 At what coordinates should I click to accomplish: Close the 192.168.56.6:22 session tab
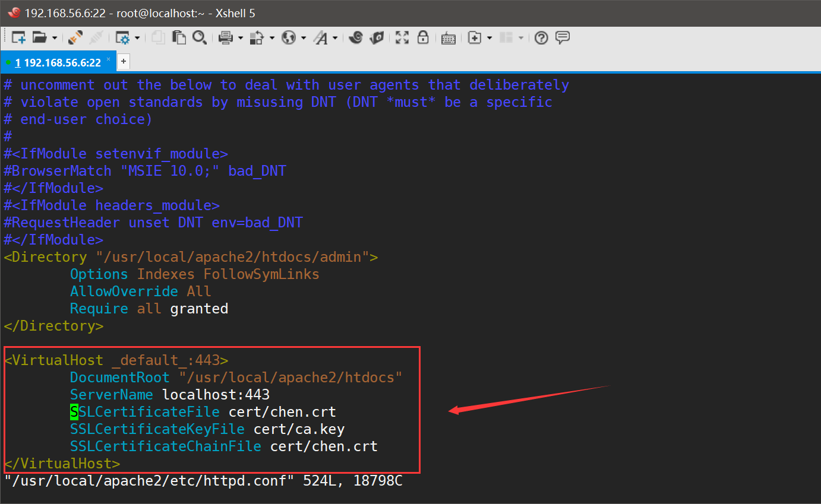click(x=109, y=60)
